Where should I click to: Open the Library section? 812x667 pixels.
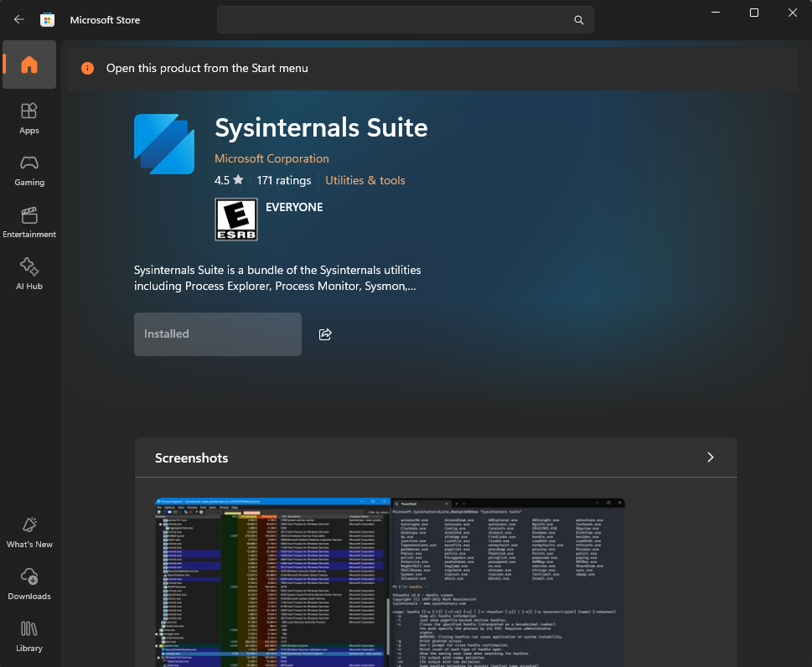[x=29, y=636]
